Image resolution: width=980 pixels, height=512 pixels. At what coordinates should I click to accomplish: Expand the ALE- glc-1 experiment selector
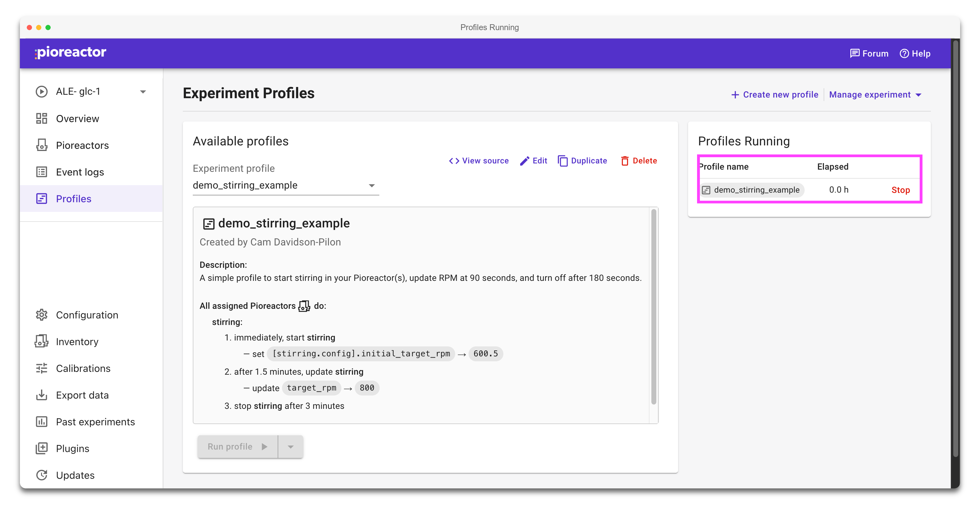pos(143,92)
